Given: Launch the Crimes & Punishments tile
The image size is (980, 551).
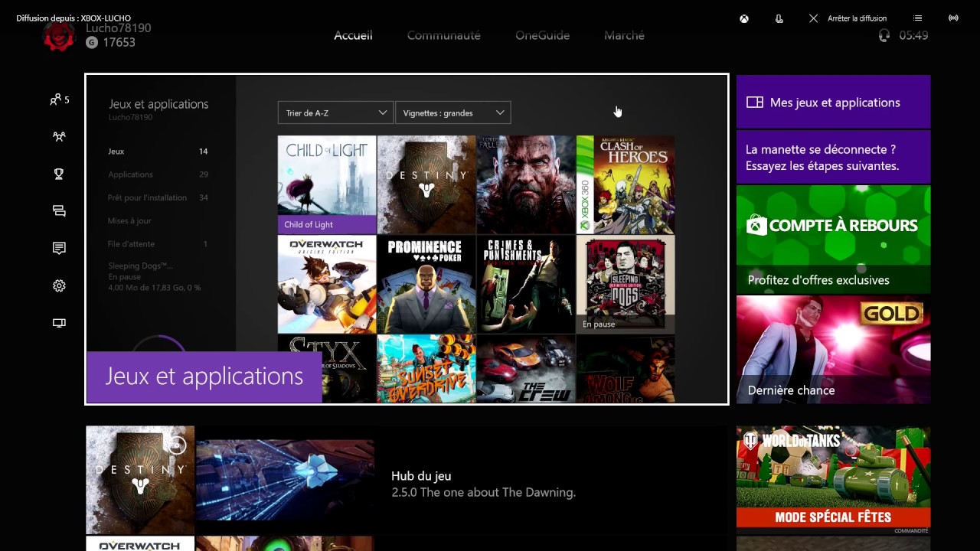Looking at the screenshot, I should [526, 284].
